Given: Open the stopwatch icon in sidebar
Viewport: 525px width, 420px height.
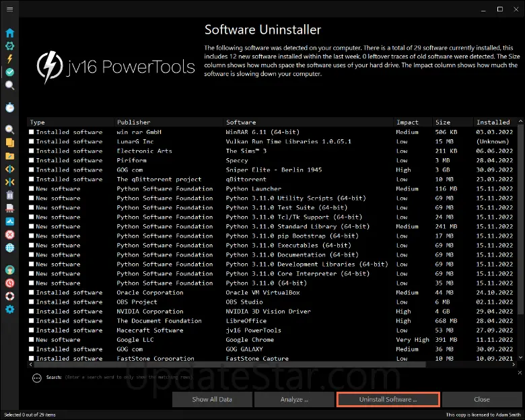Looking at the screenshot, I should [x=9, y=107].
